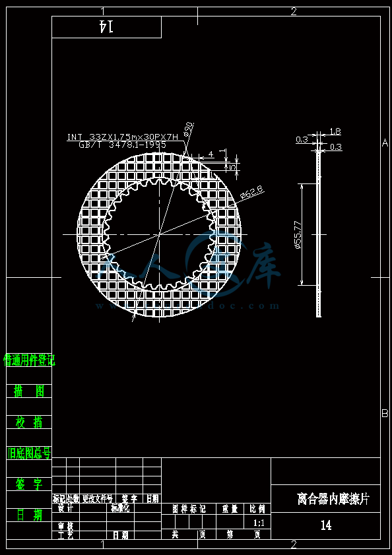
Task: Click the 标准化 cell in title block
Action: [x=120, y=508]
